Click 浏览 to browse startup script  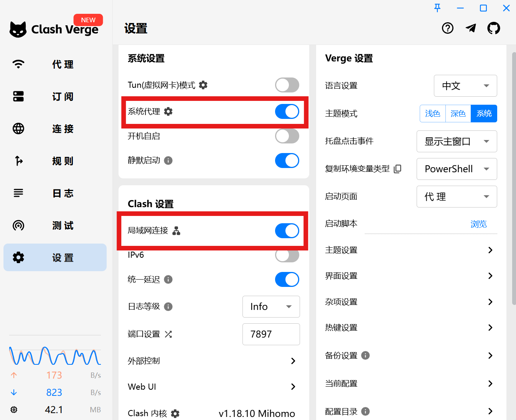click(x=479, y=224)
